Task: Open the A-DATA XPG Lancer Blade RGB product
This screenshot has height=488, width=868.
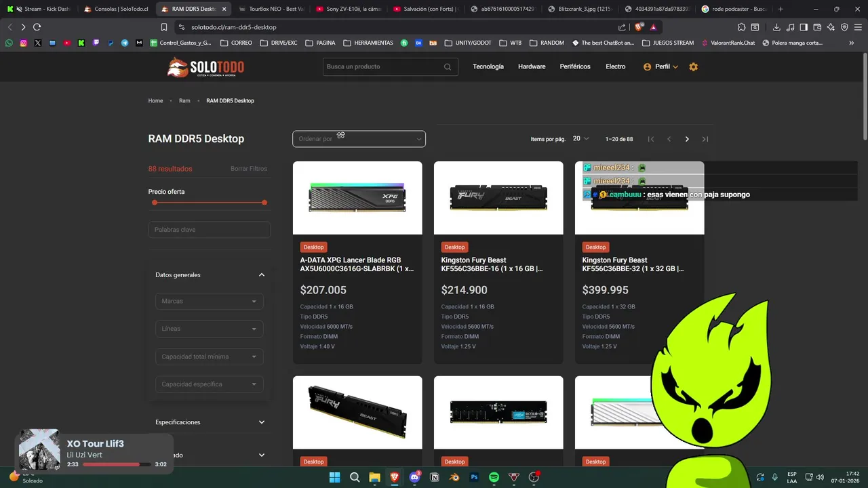Action: (357, 264)
